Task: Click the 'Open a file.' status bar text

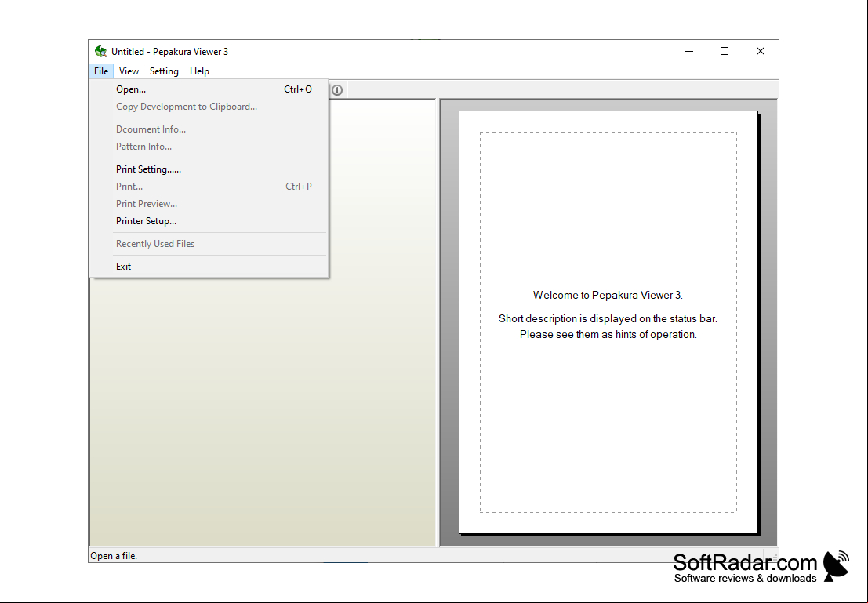Action: click(114, 556)
